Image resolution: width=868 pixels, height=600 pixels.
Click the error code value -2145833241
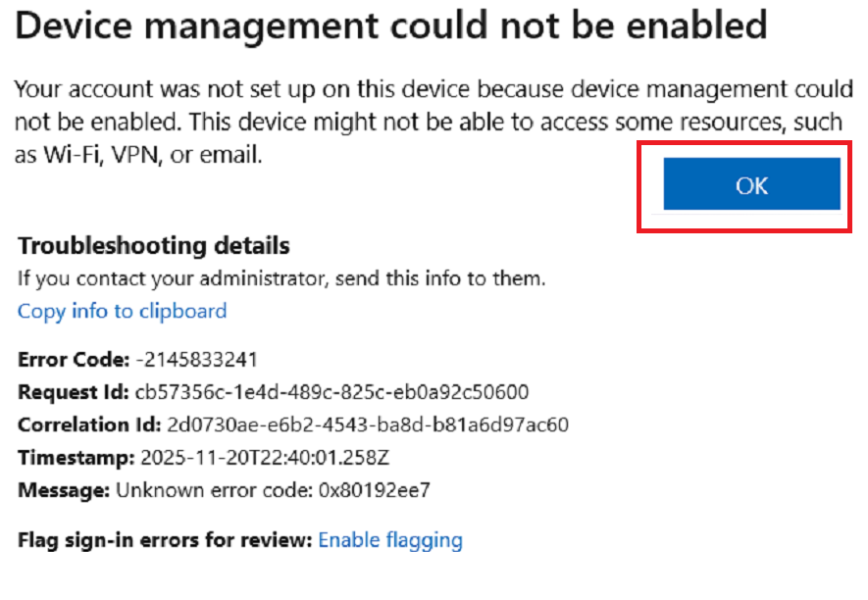coord(181,359)
